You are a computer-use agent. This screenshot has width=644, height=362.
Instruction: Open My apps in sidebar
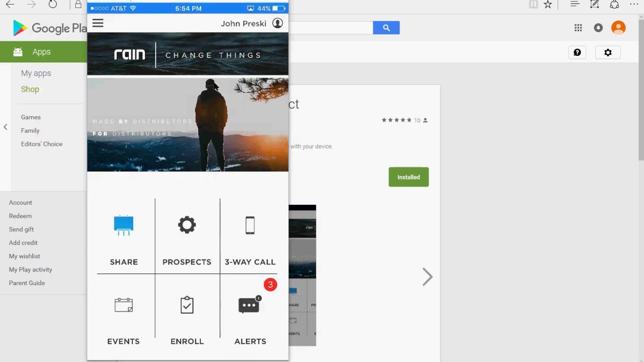[36, 73]
